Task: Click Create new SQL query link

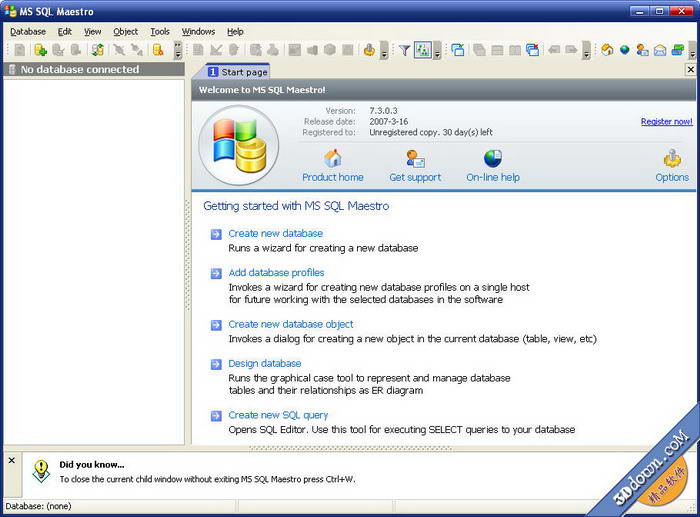Action: click(x=278, y=416)
